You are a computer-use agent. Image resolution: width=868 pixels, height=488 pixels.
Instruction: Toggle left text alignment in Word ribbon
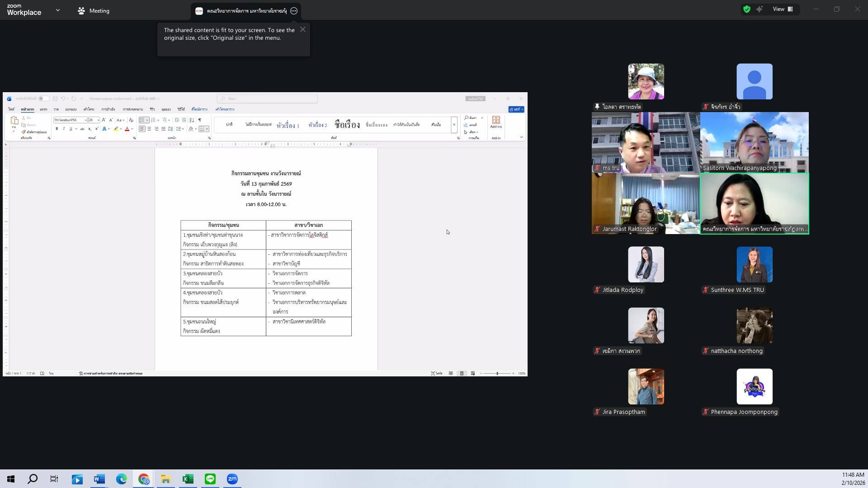142,129
